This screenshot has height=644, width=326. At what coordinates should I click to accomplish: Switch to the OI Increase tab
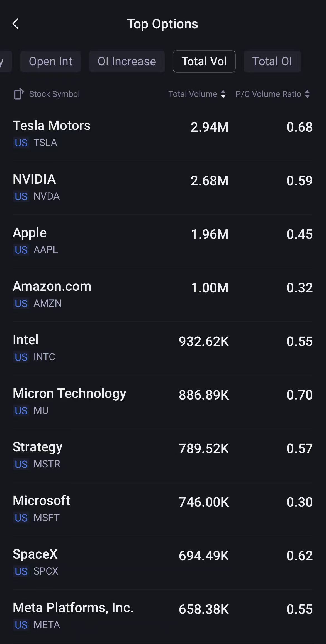[127, 61]
